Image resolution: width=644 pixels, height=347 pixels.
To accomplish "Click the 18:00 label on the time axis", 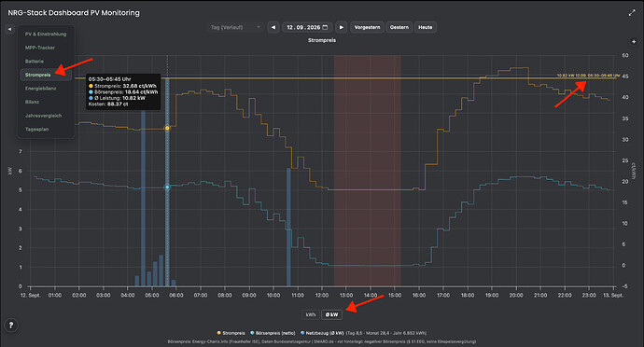I will pyautogui.click(x=468, y=296).
